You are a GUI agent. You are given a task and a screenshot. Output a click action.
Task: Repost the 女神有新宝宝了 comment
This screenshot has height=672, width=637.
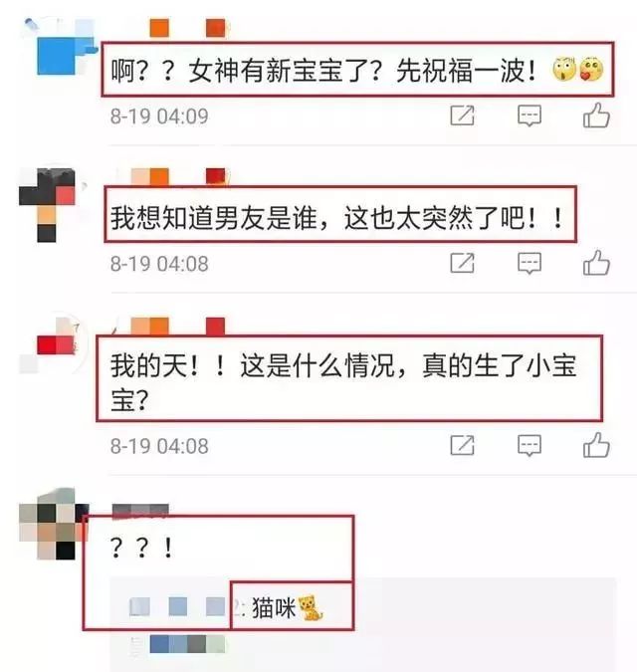coord(462,115)
